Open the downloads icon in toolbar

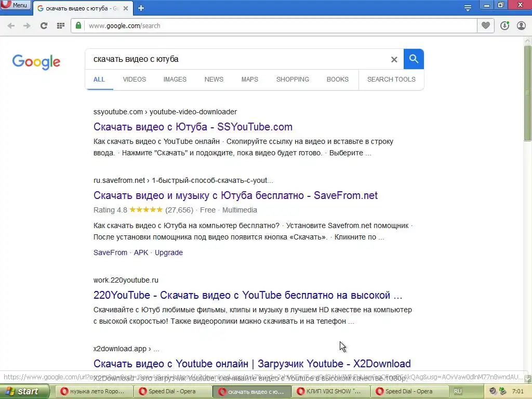[504, 26]
